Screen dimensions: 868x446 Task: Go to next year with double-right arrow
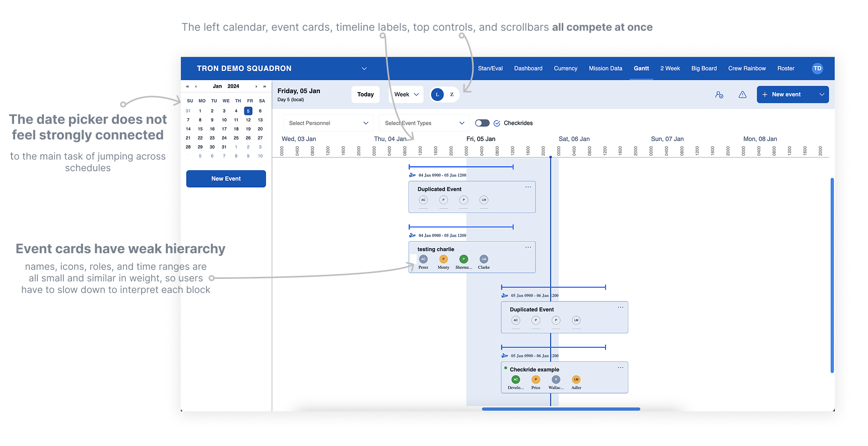[264, 87]
